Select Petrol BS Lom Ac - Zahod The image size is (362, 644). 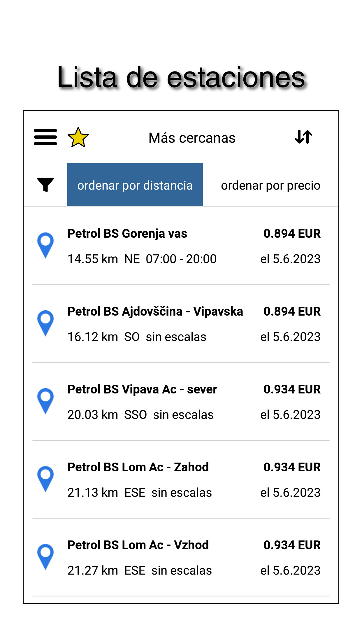[138, 467]
